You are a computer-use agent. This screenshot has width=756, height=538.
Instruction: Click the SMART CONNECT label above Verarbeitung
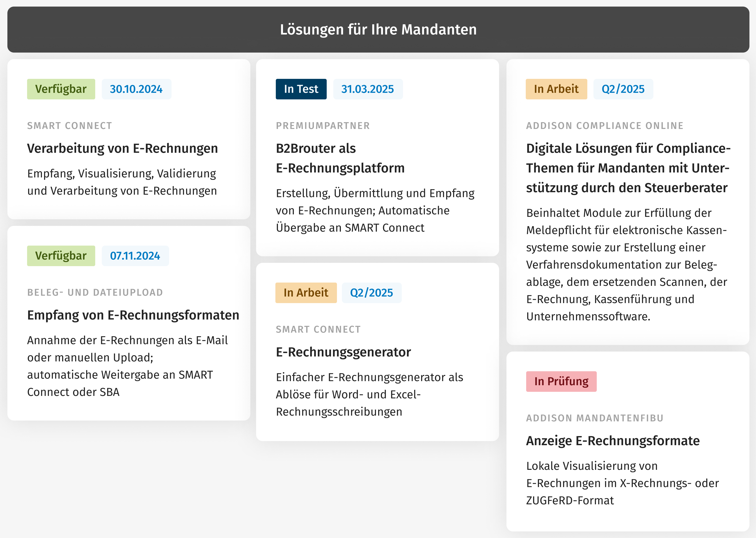[70, 126]
